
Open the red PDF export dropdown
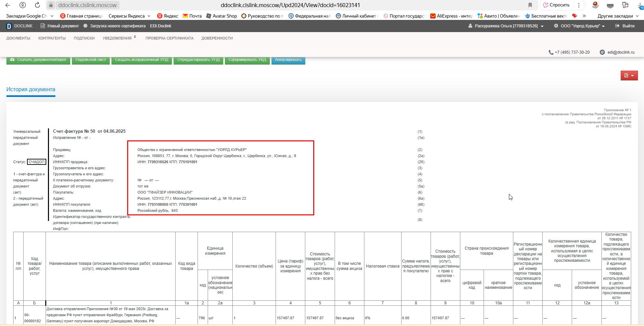[629, 75]
